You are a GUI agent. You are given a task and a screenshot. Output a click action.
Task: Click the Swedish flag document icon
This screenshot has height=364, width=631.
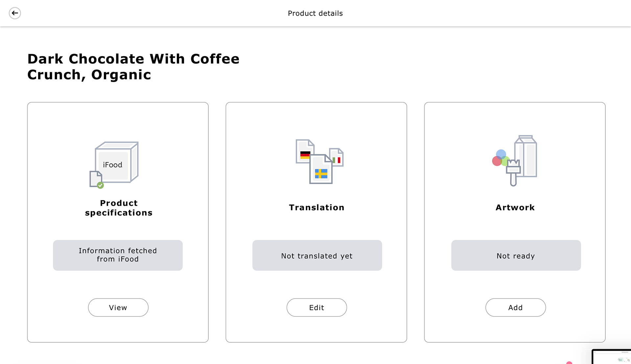point(321,169)
